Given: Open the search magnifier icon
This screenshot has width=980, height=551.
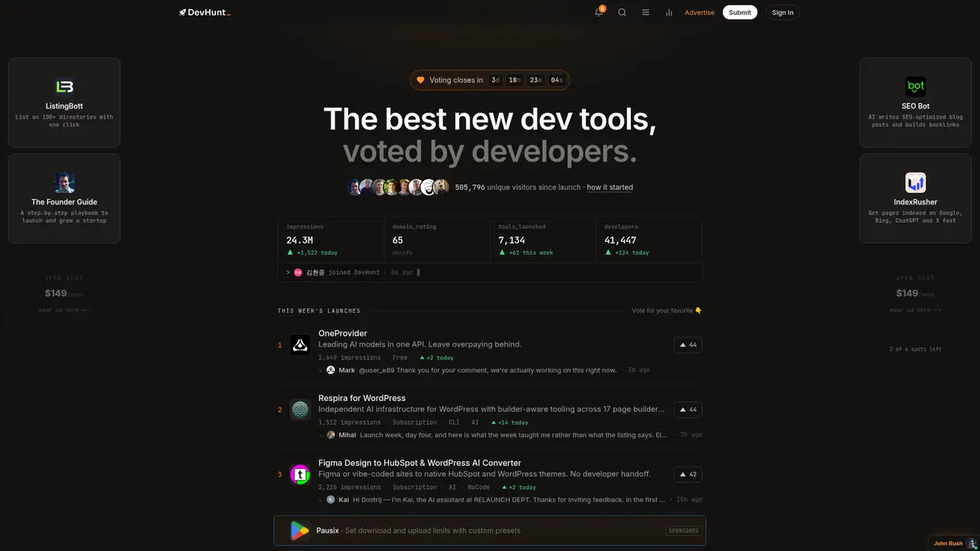Looking at the screenshot, I should click(x=622, y=12).
